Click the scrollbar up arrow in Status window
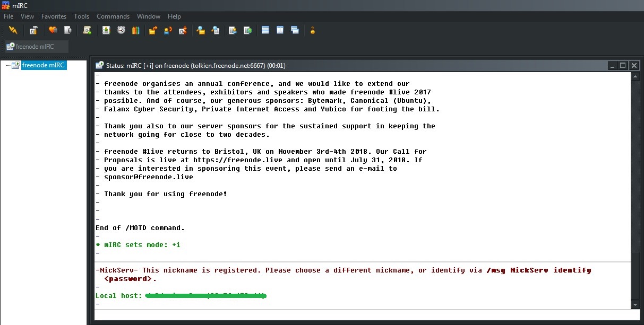The width and height of the screenshot is (644, 325). 636,77
